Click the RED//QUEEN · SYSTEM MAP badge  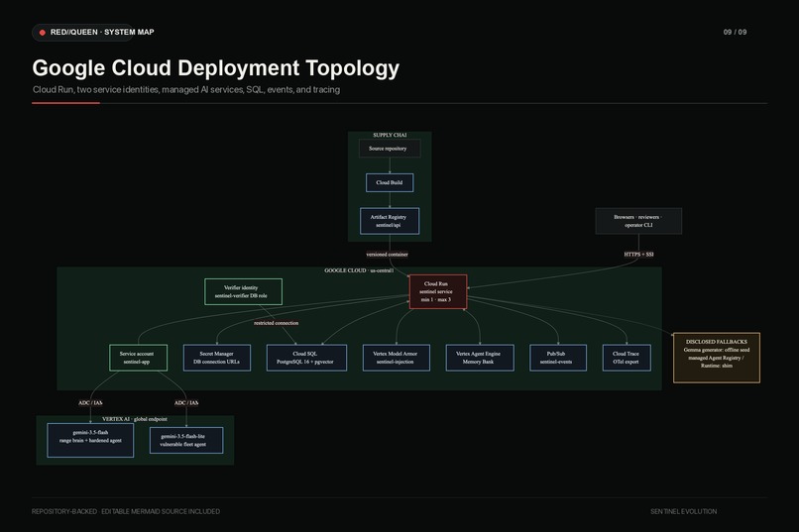click(83, 32)
